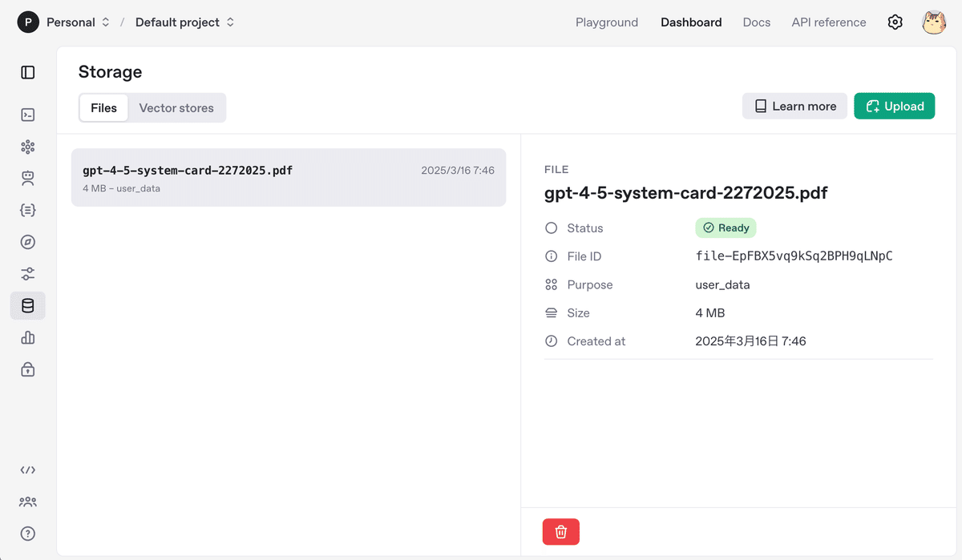Click the green Upload button
The image size is (962, 560).
pos(894,105)
